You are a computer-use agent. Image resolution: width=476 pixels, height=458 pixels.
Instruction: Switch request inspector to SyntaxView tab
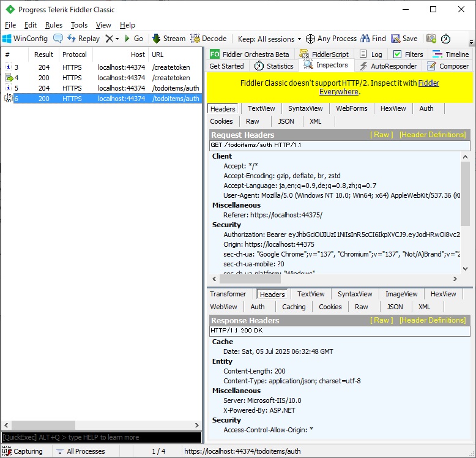[x=305, y=108]
